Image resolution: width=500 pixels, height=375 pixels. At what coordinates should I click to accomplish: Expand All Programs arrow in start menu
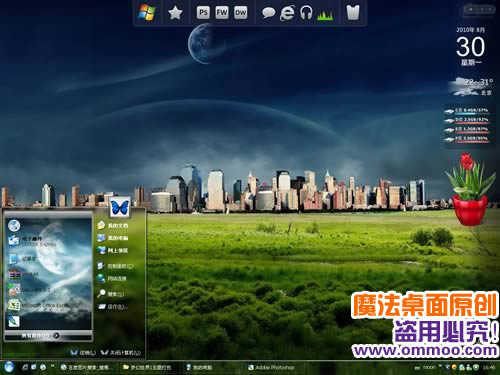[56, 335]
